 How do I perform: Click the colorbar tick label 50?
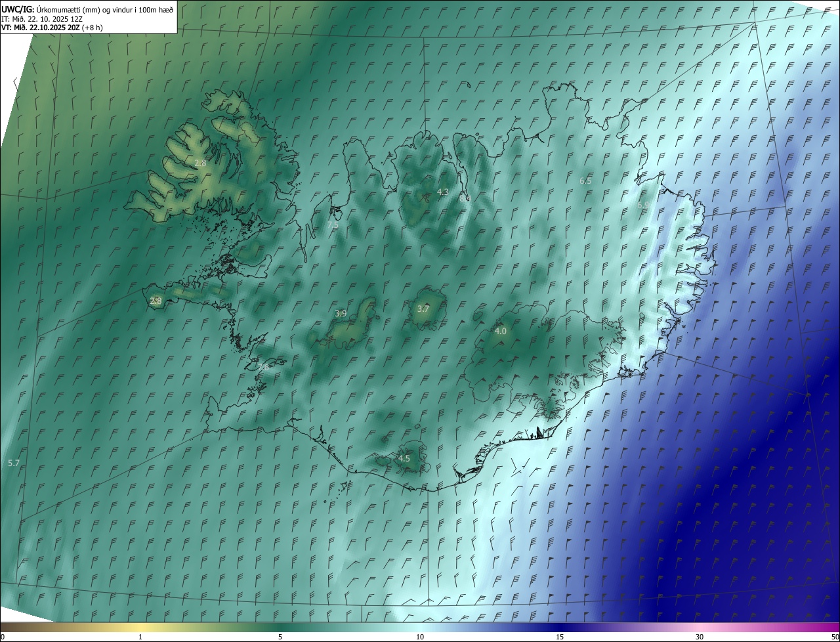click(x=835, y=637)
